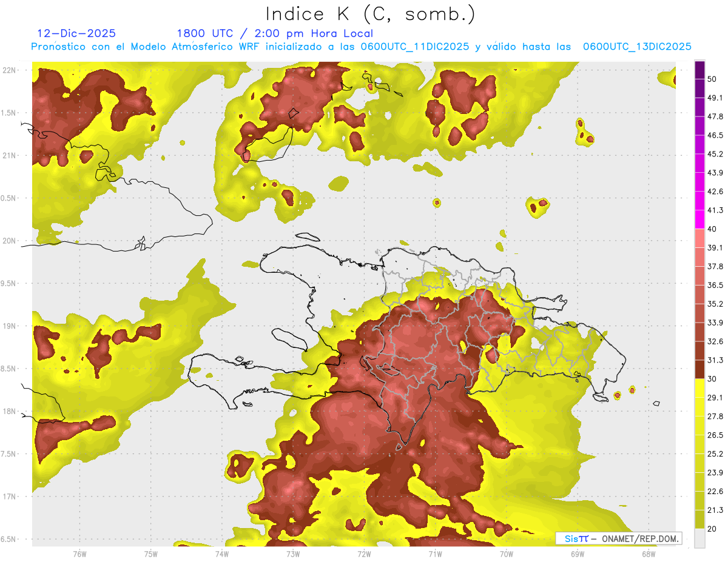Image resolution: width=728 pixels, height=562 pixels.
Task: Click the colorbar value 22.6
Action: coord(715,492)
